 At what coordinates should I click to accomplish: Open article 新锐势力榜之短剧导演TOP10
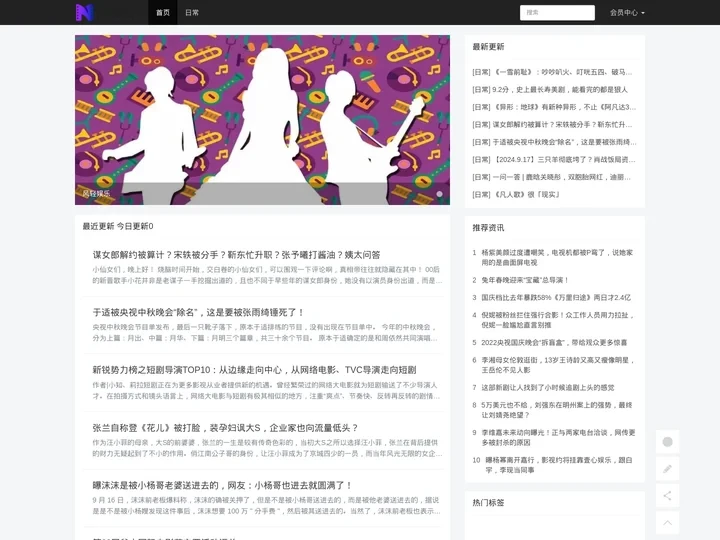click(254, 370)
